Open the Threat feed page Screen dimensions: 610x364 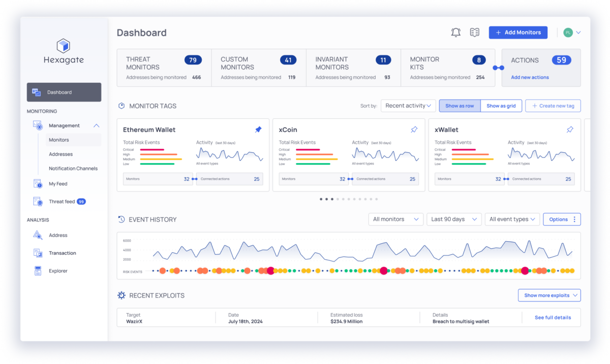[62, 201]
